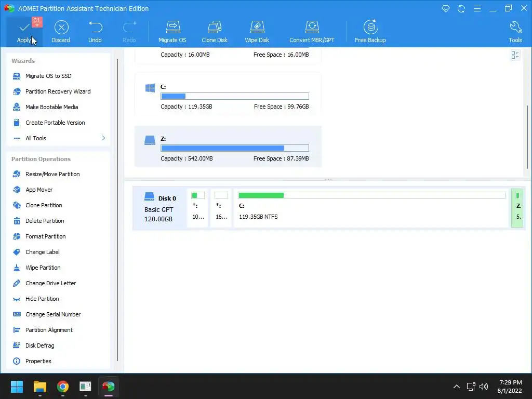Select Resize/Move Partition operation
This screenshot has width=532, height=399.
point(52,174)
